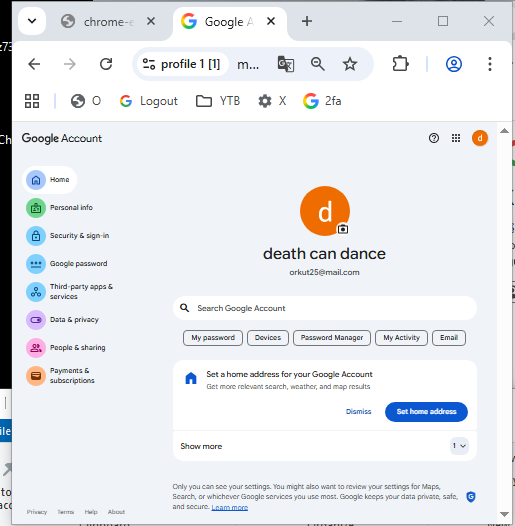Open the apps grid in bookmarks bar
The width and height of the screenshot is (515, 526).
[x=32, y=101]
